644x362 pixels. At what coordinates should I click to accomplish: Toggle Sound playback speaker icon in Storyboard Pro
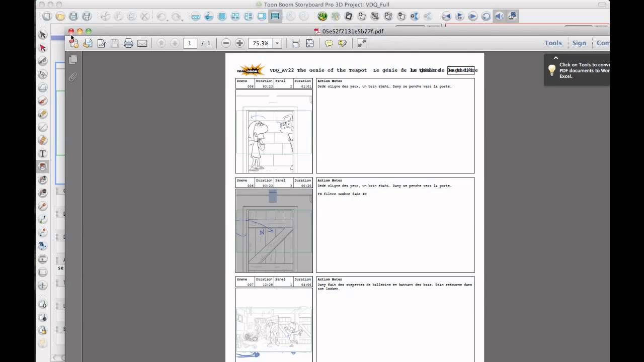point(499,17)
